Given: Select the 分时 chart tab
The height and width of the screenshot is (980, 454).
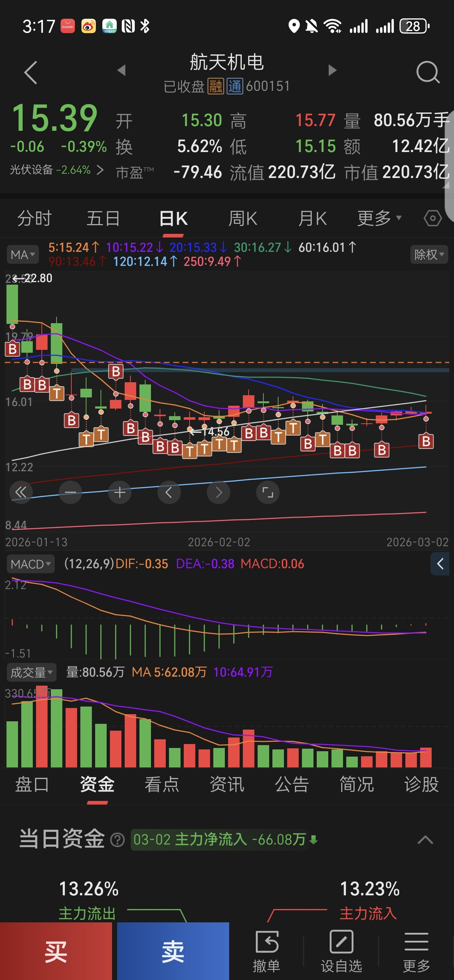Looking at the screenshot, I should tap(35, 218).
